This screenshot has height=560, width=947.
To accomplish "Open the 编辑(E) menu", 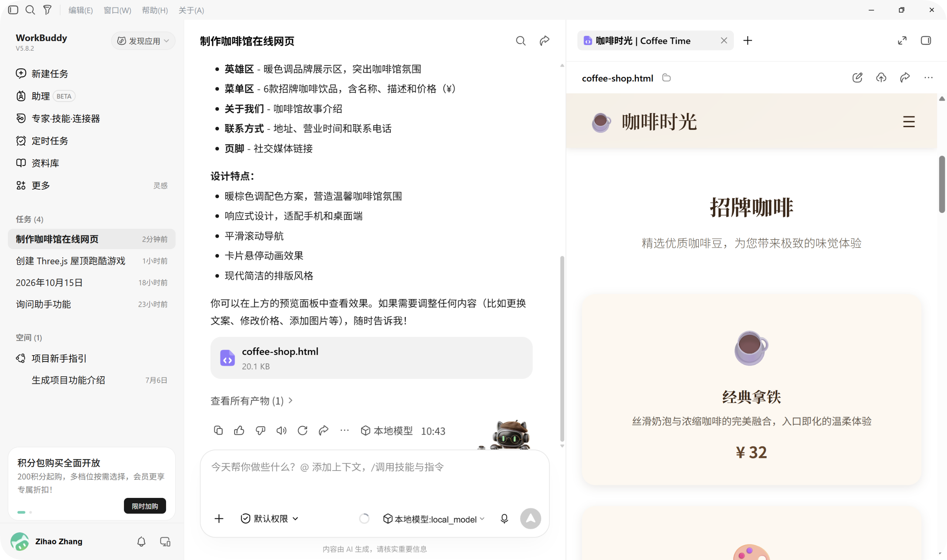I will click(x=80, y=10).
